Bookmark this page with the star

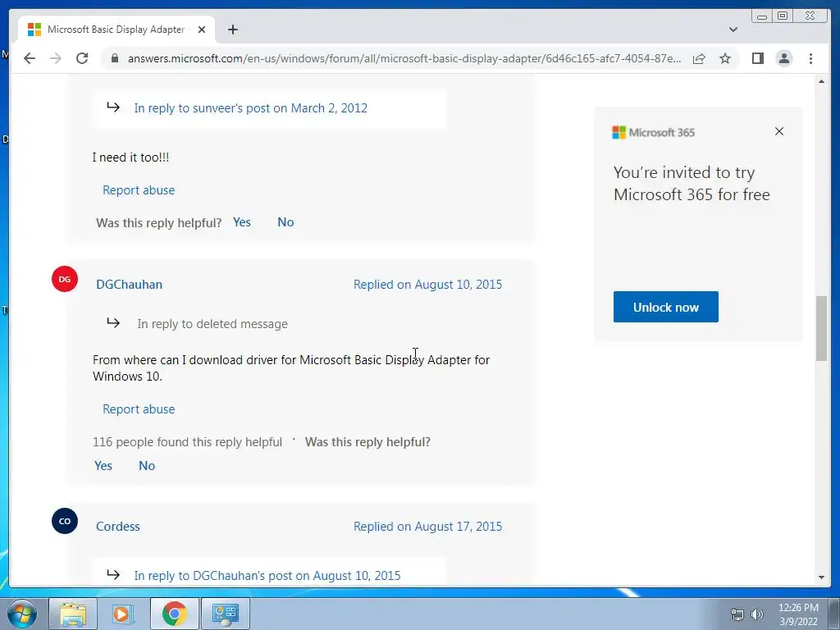[x=725, y=58]
